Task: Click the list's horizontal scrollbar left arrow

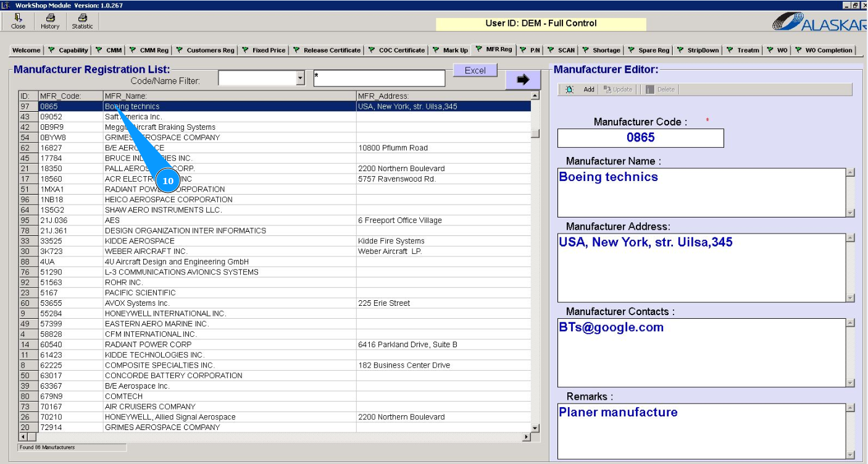Action: (x=23, y=437)
